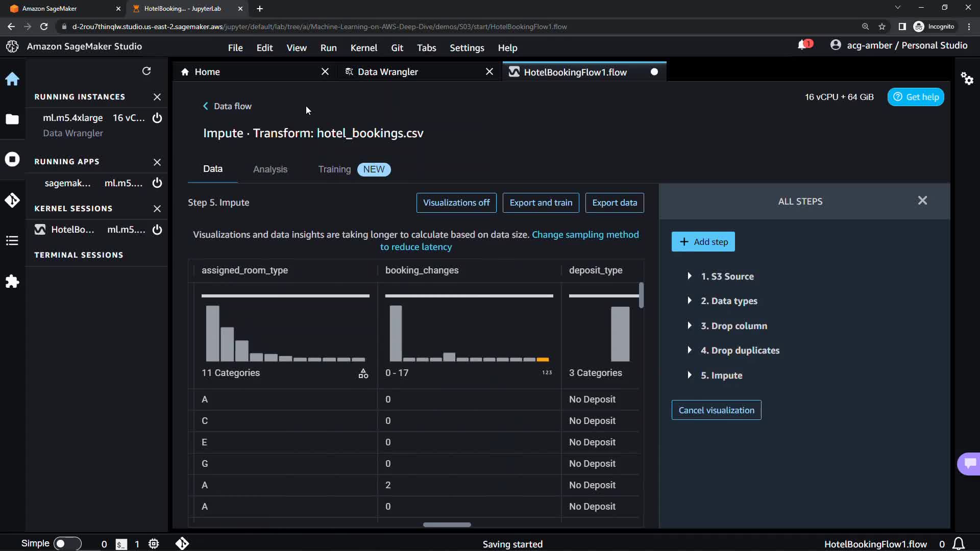980x551 pixels.
Task: Switch to the Analysis tab
Action: tap(270, 169)
